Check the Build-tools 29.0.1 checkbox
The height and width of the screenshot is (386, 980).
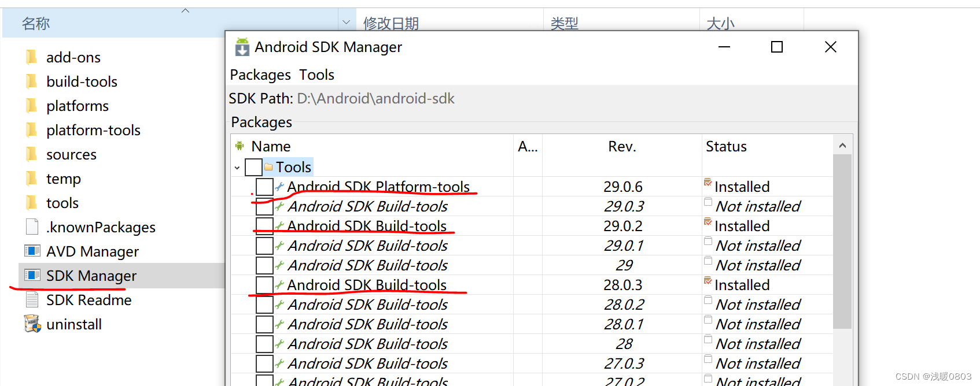(264, 246)
